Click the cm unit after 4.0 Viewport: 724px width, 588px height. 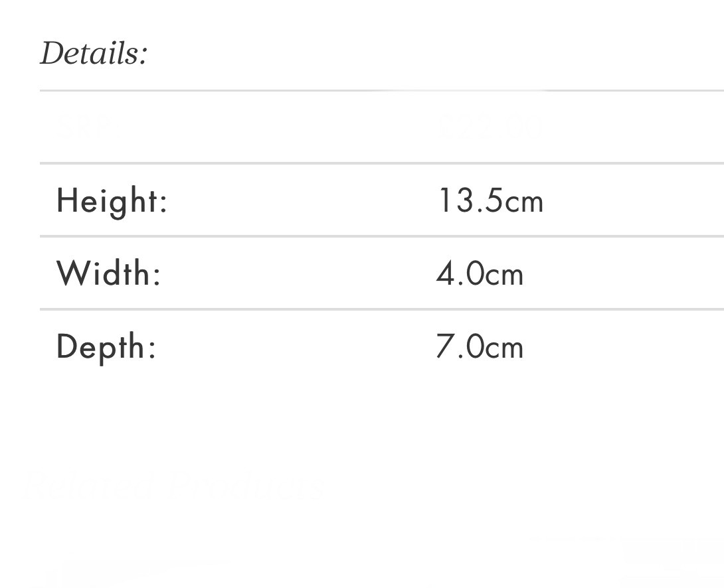tap(504, 275)
